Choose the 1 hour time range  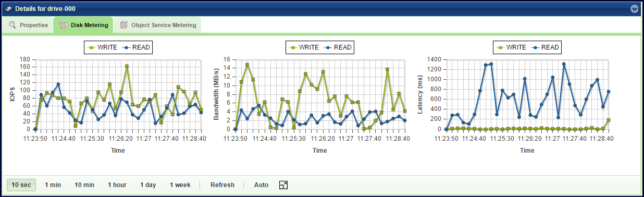pyautogui.click(x=117, y=185)
